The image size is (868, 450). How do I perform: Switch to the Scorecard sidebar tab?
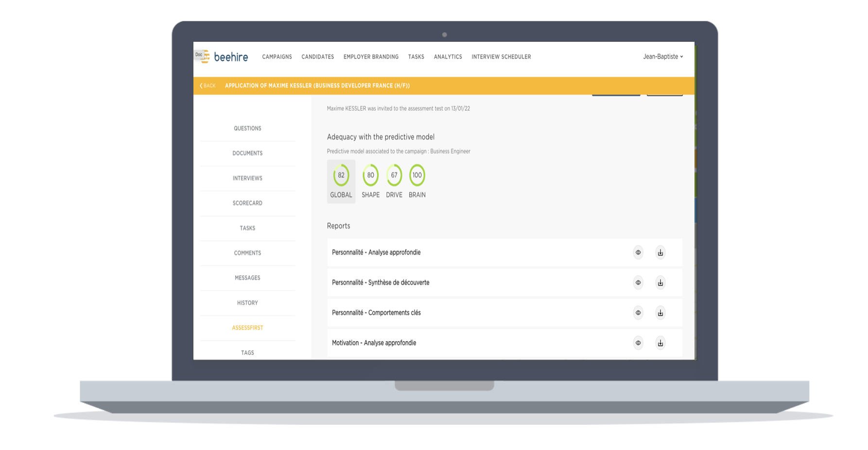(x=247, y=203)
